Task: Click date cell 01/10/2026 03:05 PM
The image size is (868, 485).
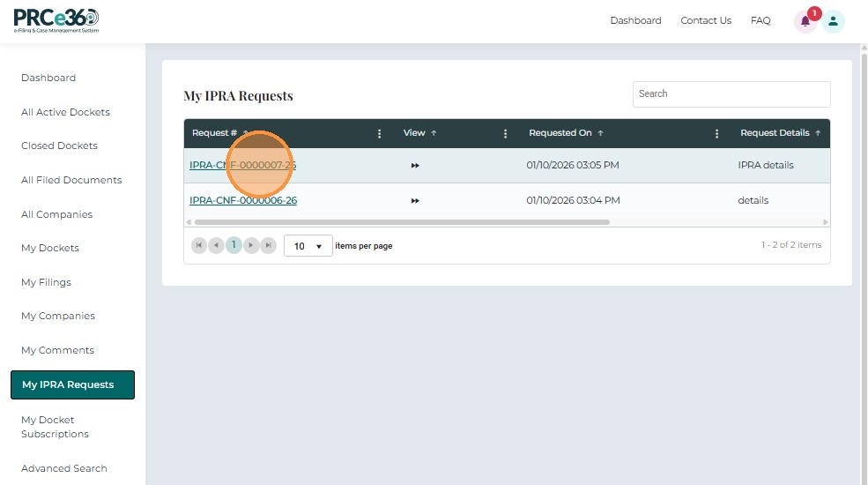Action: (x=573, y=165)
